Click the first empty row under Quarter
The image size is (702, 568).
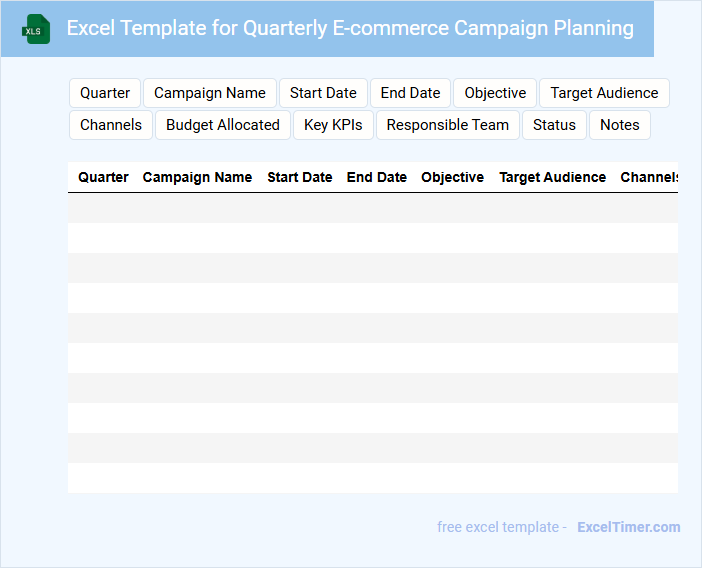[103, 208]
